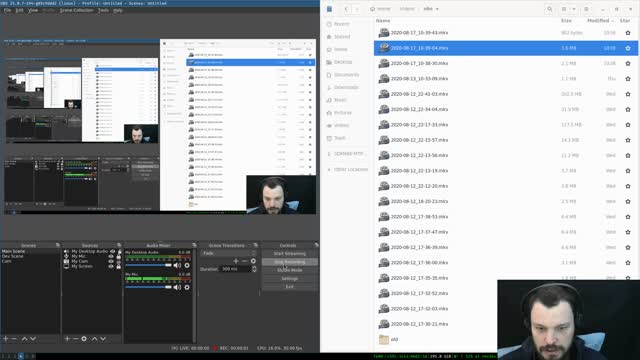Viewport: 640px width, 360px height.
Task: Open the Scene Collection menu
Action: pyautogui.click(x=76, y=10)
